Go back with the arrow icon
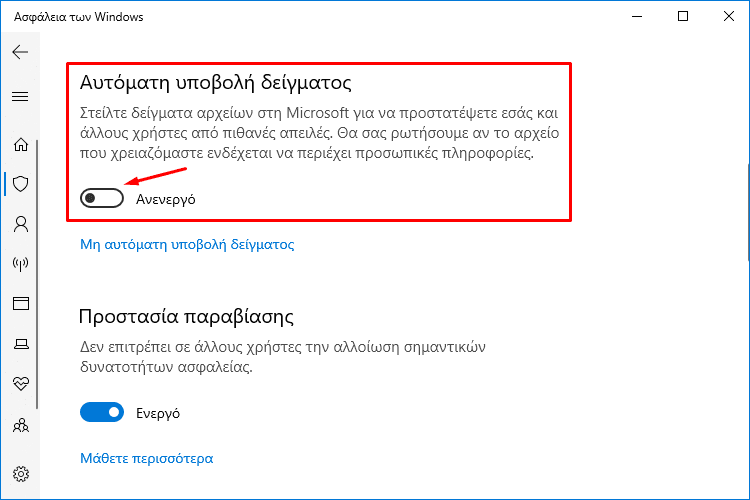750x500 pixels. (x=20, y=52)
